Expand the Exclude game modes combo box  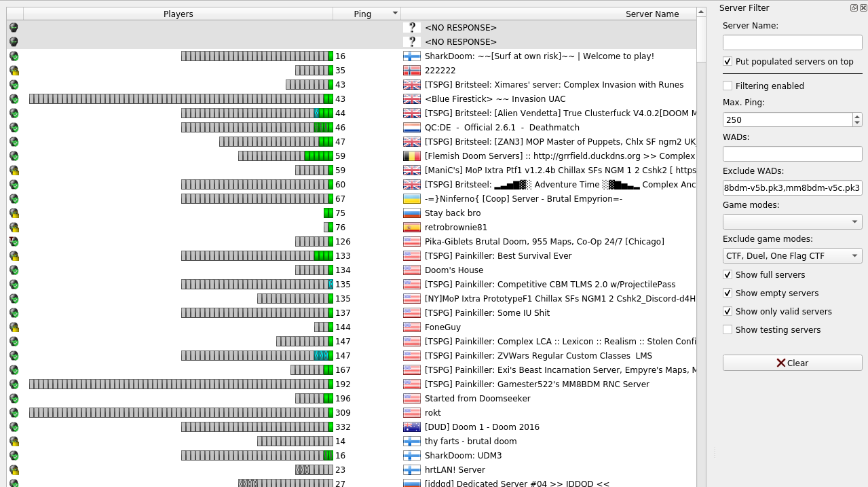[792, 255]
